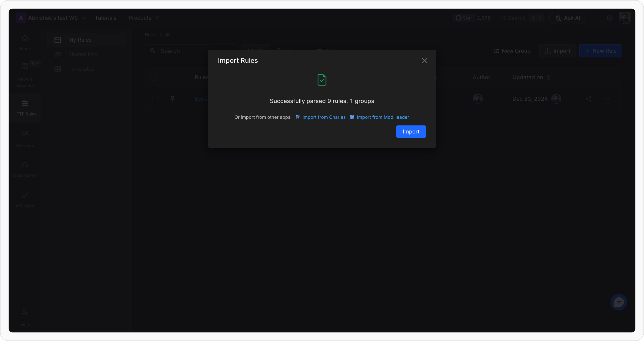Open Import from ModHeader link
The image size is (644, 341).
[383, 117]
